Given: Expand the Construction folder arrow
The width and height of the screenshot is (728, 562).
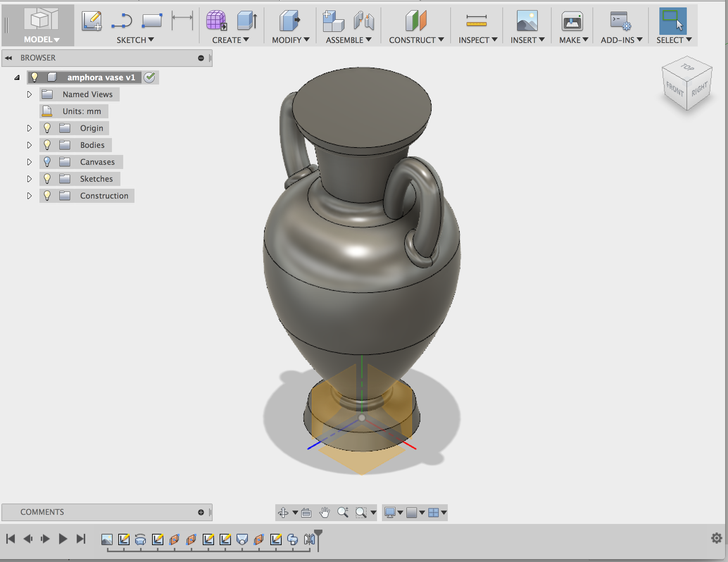Looking at the screenshot, I should coord(30,196).
